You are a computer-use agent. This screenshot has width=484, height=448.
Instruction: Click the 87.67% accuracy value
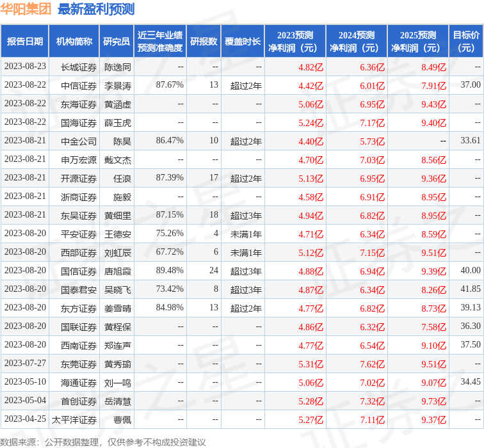(170, 85)
